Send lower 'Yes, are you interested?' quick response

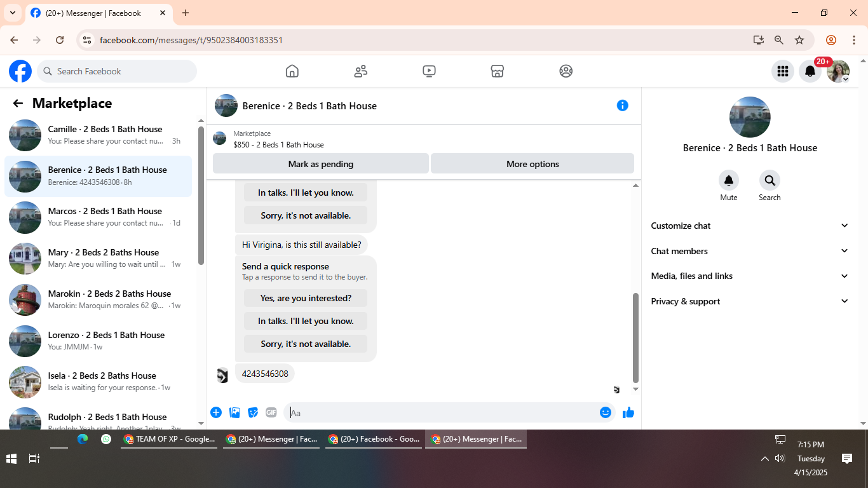(x=306, y=298)
